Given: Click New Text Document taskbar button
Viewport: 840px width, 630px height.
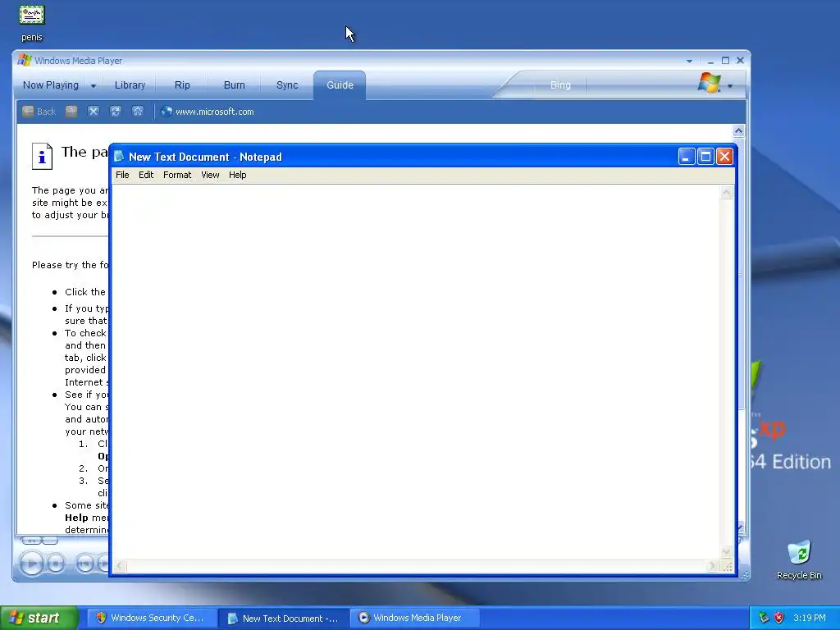Looking at the screenshot, I should 283,619.
